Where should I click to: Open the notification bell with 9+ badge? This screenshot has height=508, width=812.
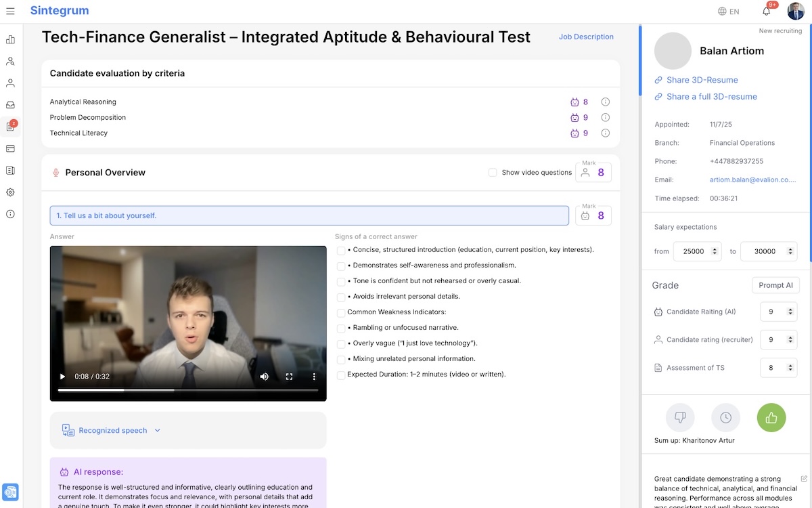765,11
